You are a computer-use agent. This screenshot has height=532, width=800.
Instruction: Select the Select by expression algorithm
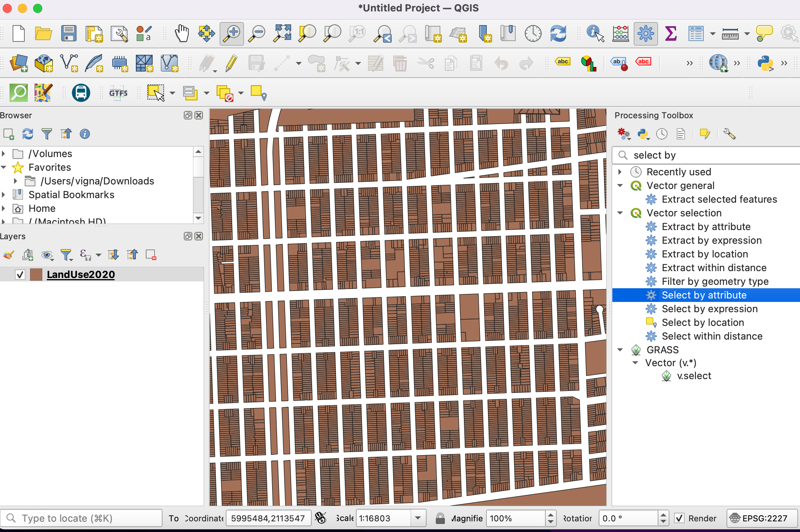(709, 309)
